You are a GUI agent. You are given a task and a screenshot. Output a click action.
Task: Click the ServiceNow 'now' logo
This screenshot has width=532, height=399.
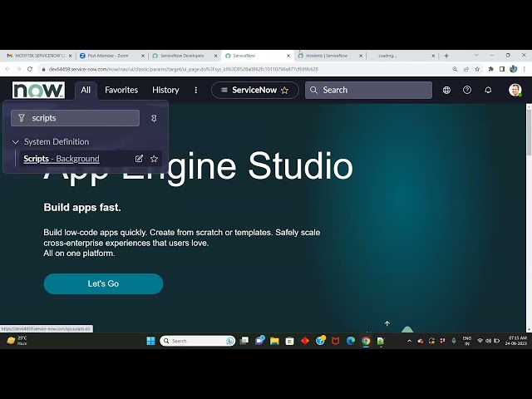(38, 90)
